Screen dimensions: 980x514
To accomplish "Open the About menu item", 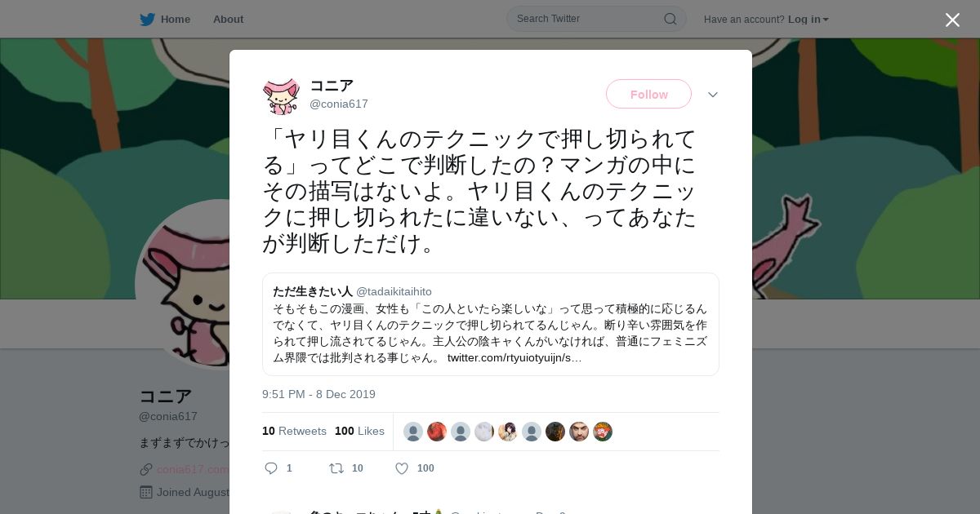I will (228, 19).
